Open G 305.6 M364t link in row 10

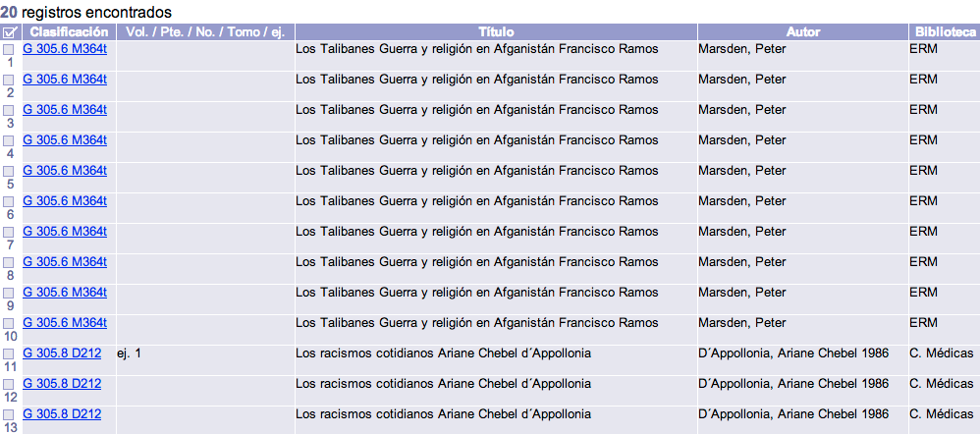(65, 323)
